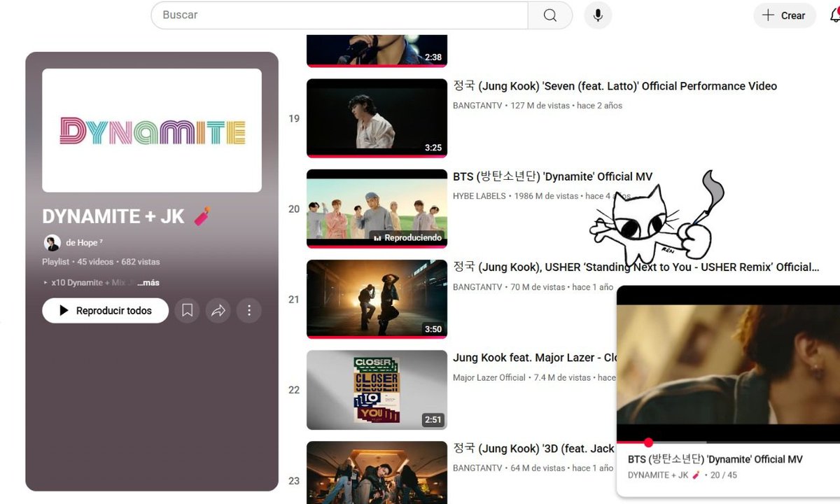Click the 2:38 duration video thumbnail

point(377,50)
